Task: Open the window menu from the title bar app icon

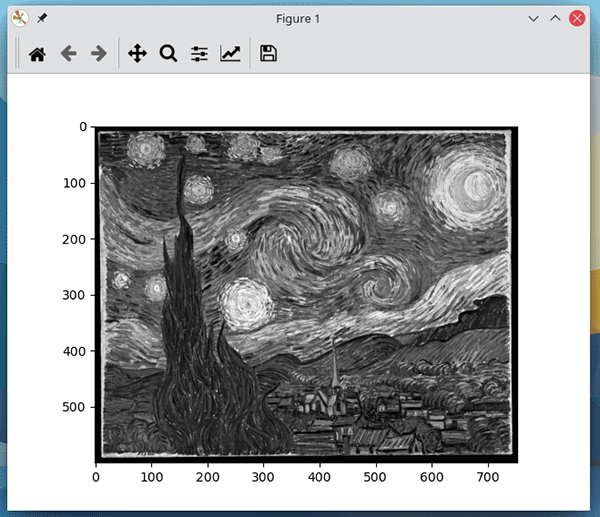Action: (18, 18)
